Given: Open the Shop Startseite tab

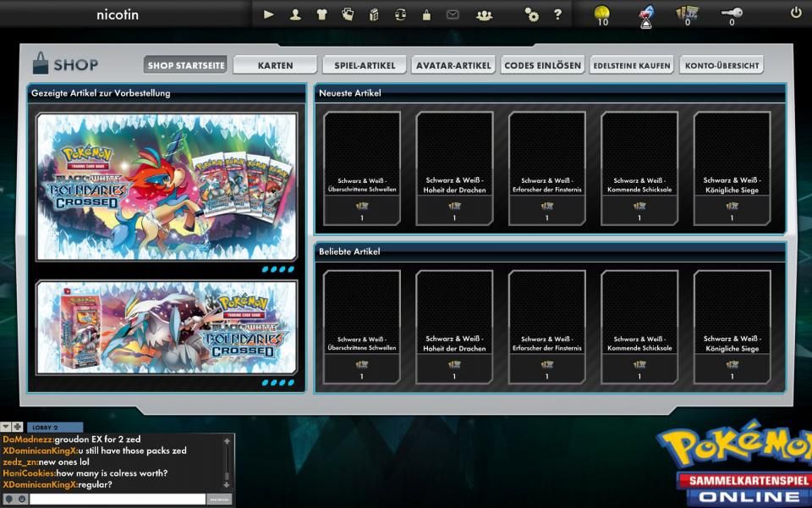Looking at the screenshot, I should 185,65.
